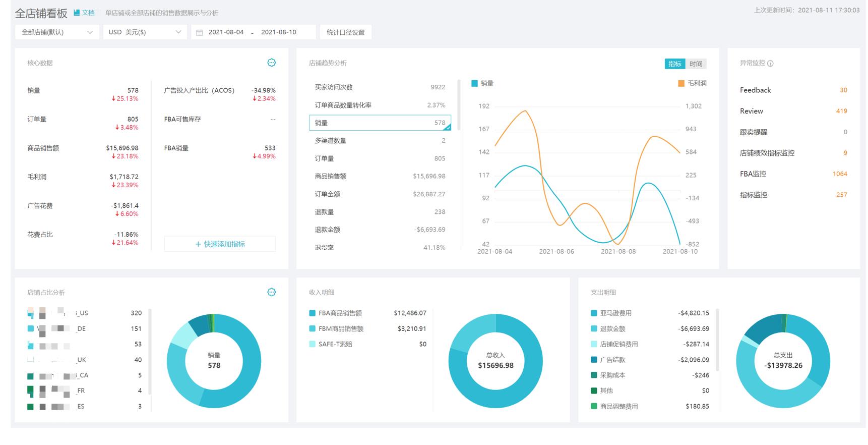The width and height of the screenshot is (868, 445).
Task: Switch to 指标 tab in trend analysis
Action: 674,64
